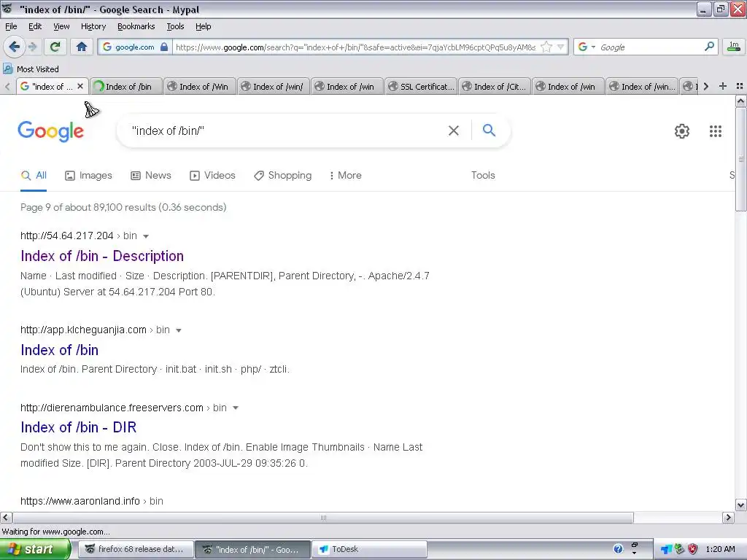This screenshot has width=747, height=560.
Task: Open the klcheguanjia "Index of /bin" result
Action: click(60, 350)
